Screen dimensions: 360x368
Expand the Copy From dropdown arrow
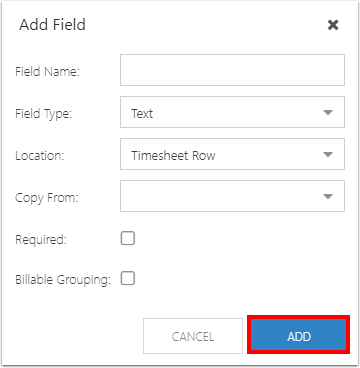[328, 196]
